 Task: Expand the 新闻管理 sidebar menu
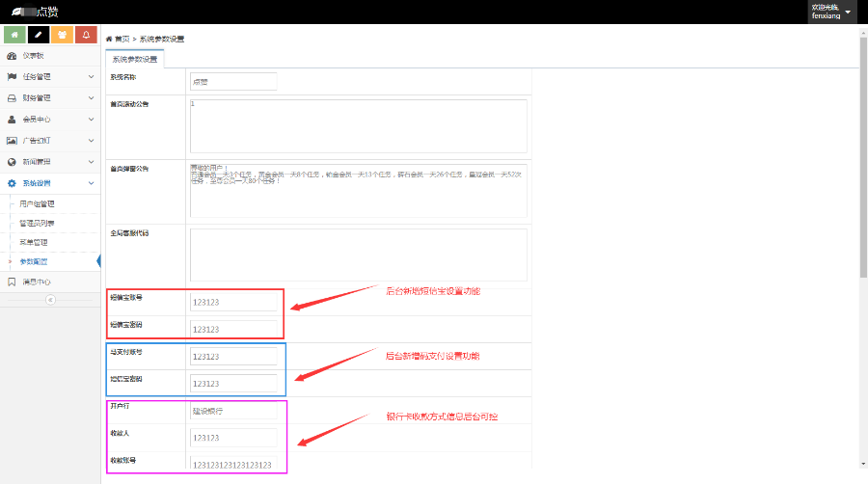tap(50, 162)
